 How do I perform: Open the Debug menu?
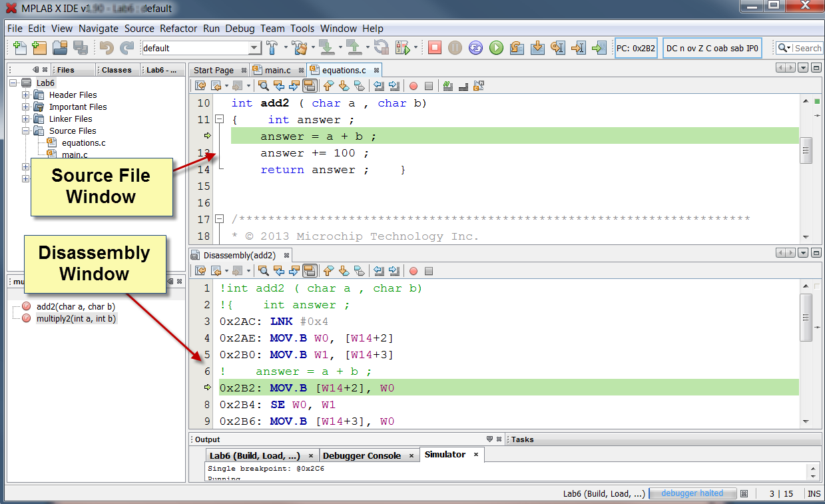[x=240, y=29]
